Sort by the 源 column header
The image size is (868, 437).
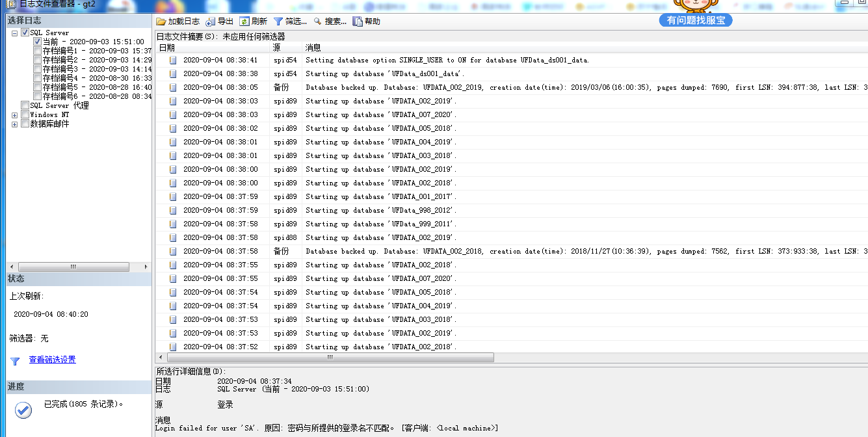(x=286, y=48)
